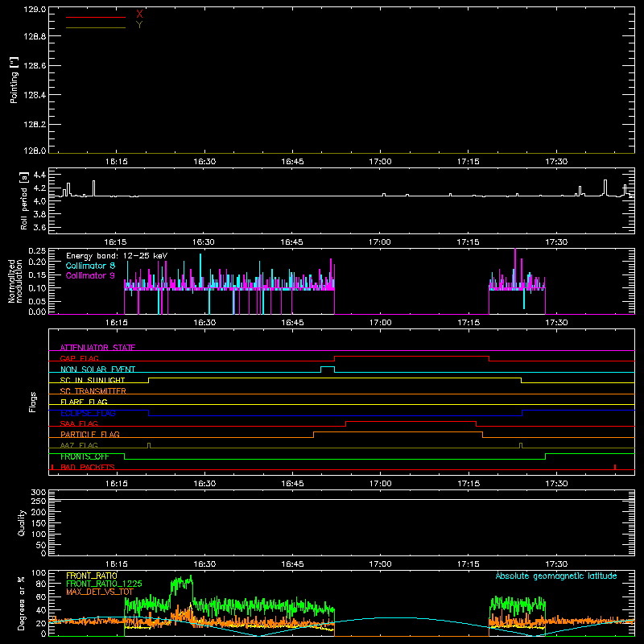Click the NON_SOLAR_EVENT flag label
The height and width of the screenshot is (644, 644).
pos(97,369)
